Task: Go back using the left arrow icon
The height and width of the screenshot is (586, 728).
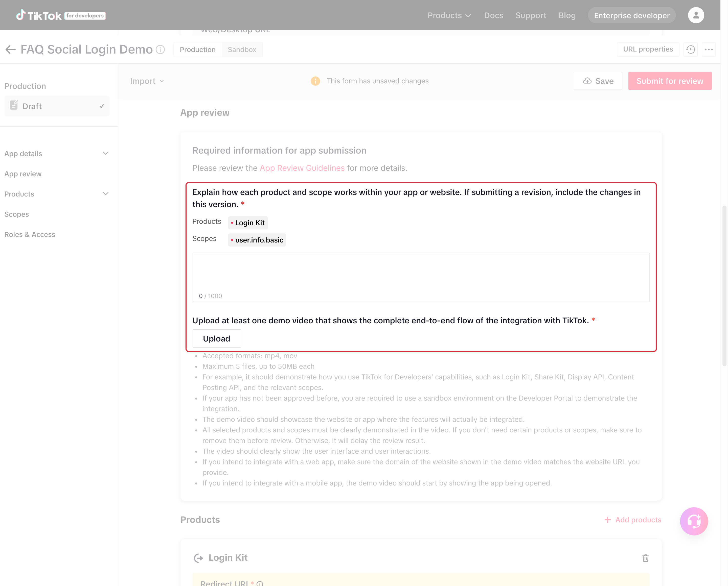Action: (10, 50)
